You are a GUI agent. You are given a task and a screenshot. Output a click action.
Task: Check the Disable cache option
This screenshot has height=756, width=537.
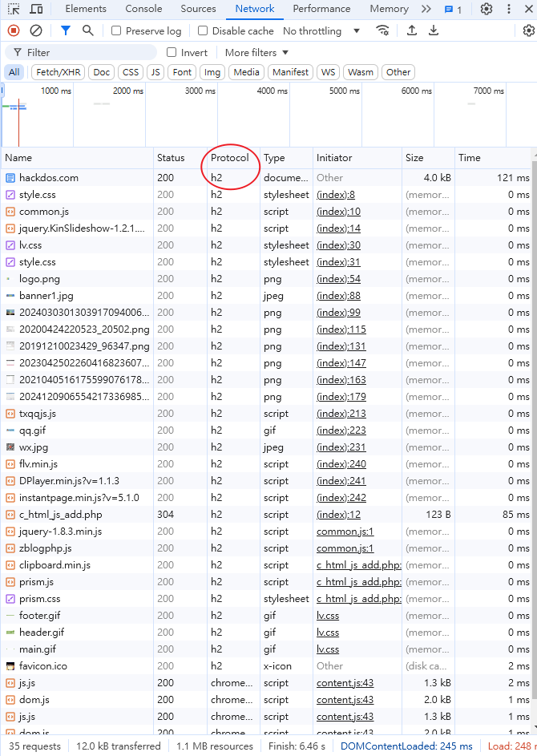[203, 31]
